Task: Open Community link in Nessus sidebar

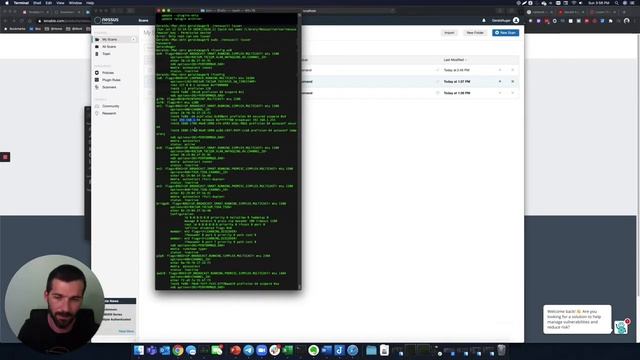Action: (111, 106)
